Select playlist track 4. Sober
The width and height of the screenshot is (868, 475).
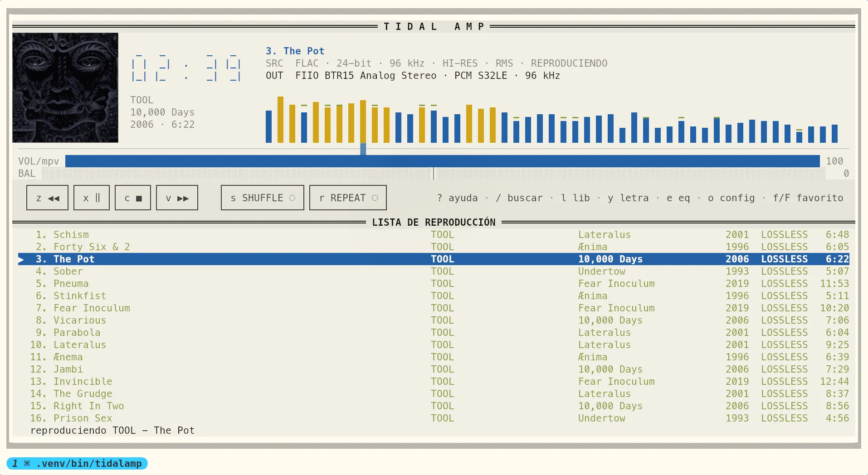coord(434,271)
